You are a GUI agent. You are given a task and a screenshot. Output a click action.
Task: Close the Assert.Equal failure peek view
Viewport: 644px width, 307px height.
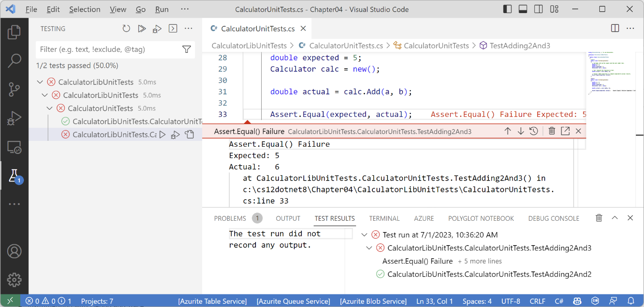(x=578, y=131)
